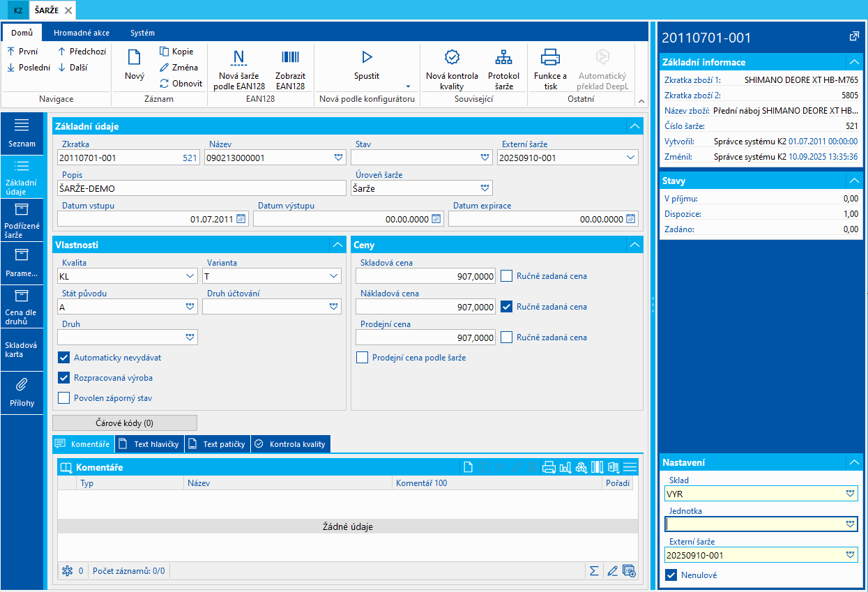The image size is (868, 592).
Task: Collapse Vlastnosti section
Action: tap(337, 245)
